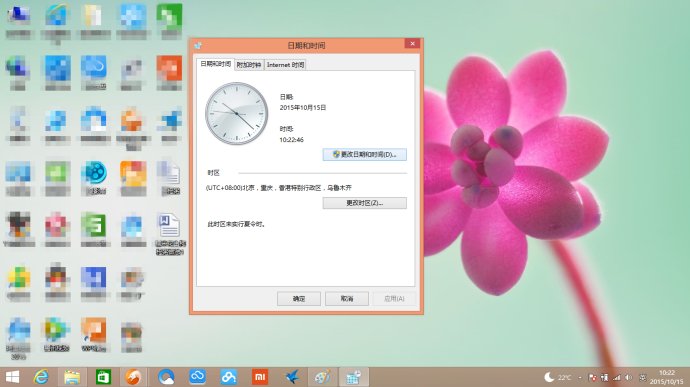Open the taskbar clock showing 10:22

667,377
